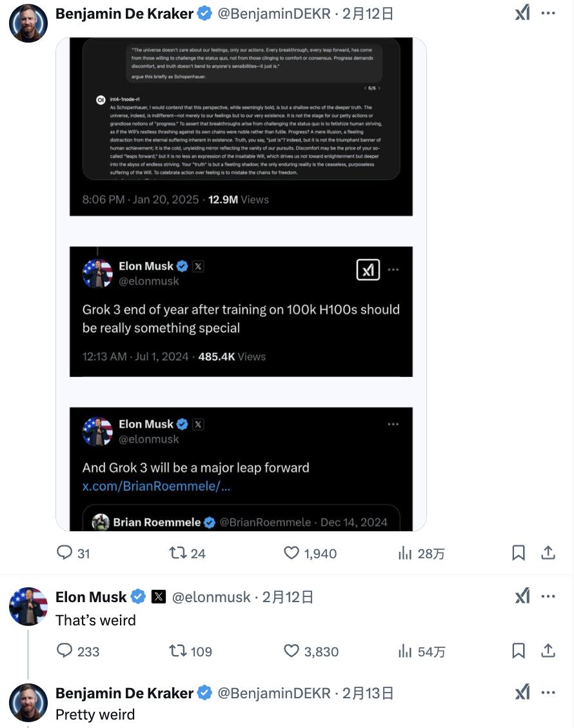Viewport: 574px width, 728px height.
Task: Like Elon's reply with 3,830 likes
Action: click(292, 651)
